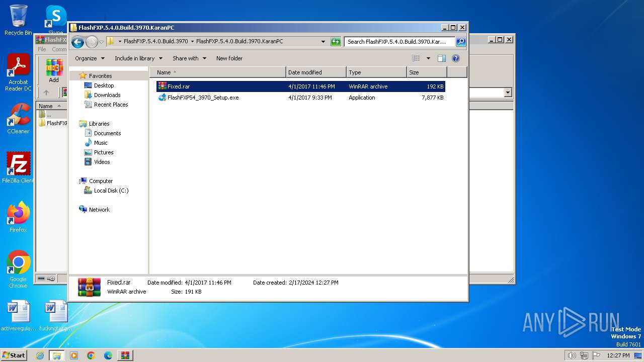Click FlashFXP54_3970_Setup.exe file name
The height and width of the screenshot is (362, 644).
(203, 98)
